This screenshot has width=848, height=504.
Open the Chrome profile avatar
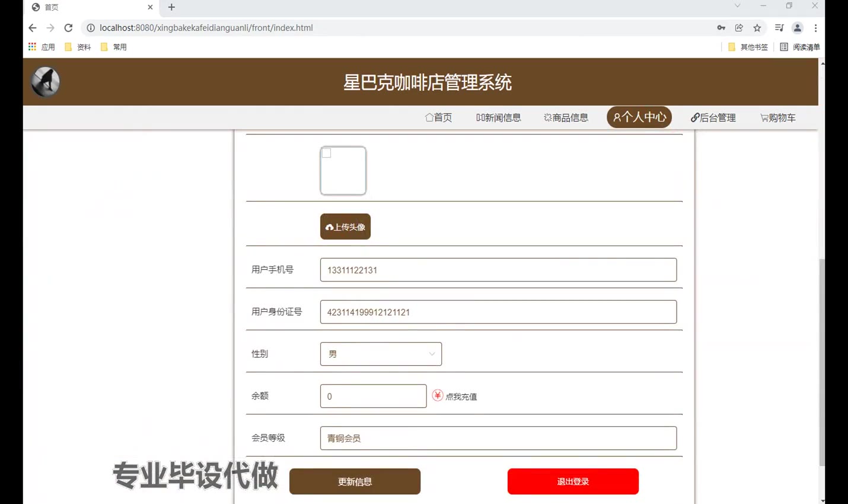coord(798,28)
